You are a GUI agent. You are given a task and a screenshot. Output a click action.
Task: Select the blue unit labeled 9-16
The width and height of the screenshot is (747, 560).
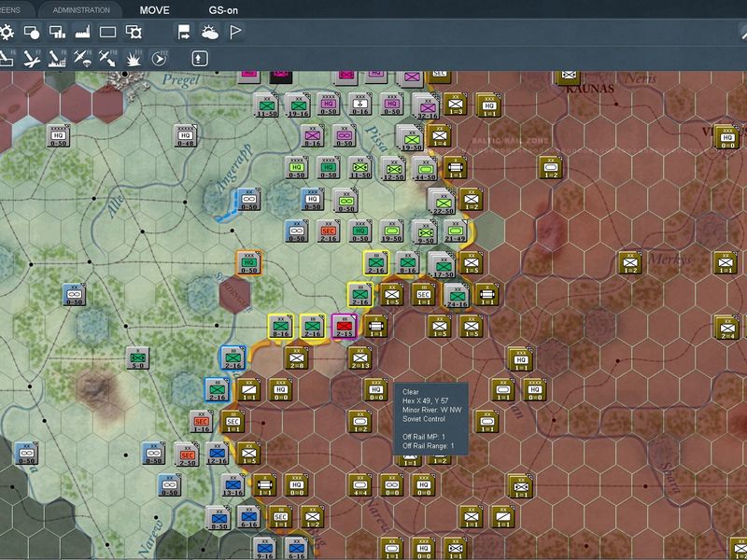(x=264, y=549)
